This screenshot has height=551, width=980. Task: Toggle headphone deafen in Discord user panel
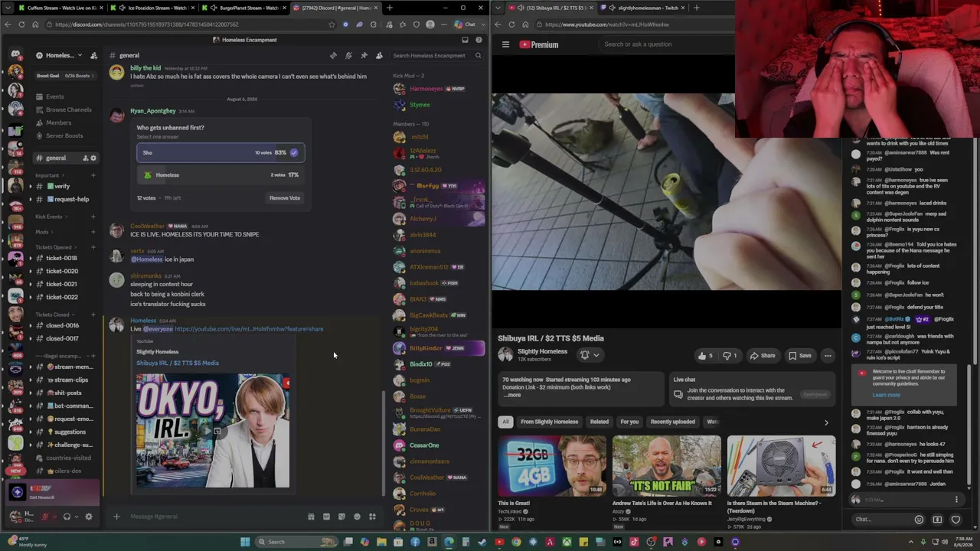pos(67,517)
